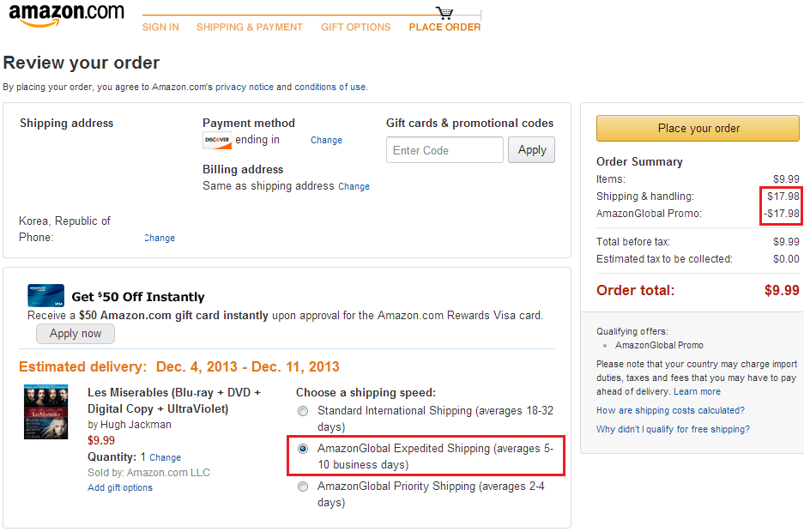Image resolution: width=804 pixels, height=532 pixels.
Task: Open the Les Miserables product thumbnail
Action: point(45,412)
